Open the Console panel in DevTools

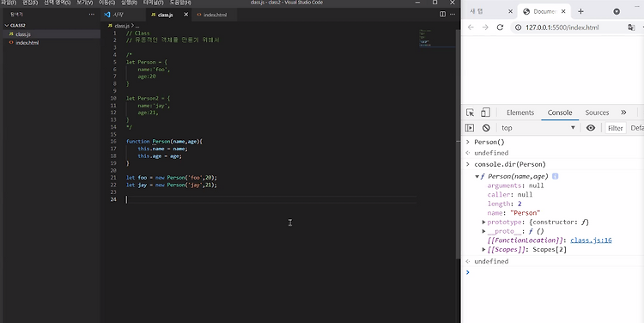[560, 113]
